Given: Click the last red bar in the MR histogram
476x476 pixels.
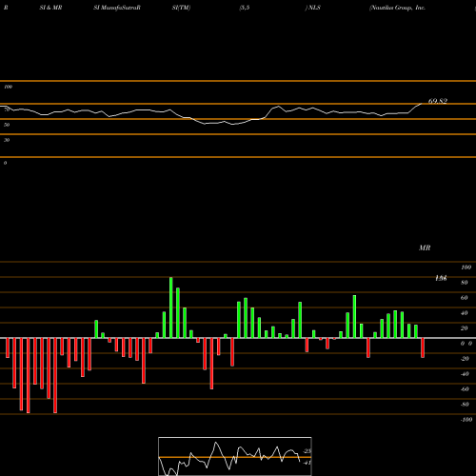Looking at the screenshot, I should point(423,347).
